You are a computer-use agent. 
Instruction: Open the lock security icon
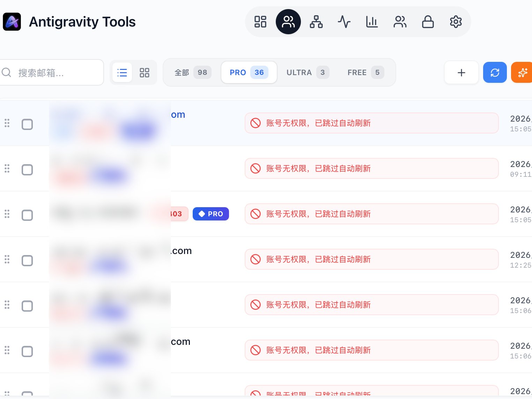coord(428,22)
